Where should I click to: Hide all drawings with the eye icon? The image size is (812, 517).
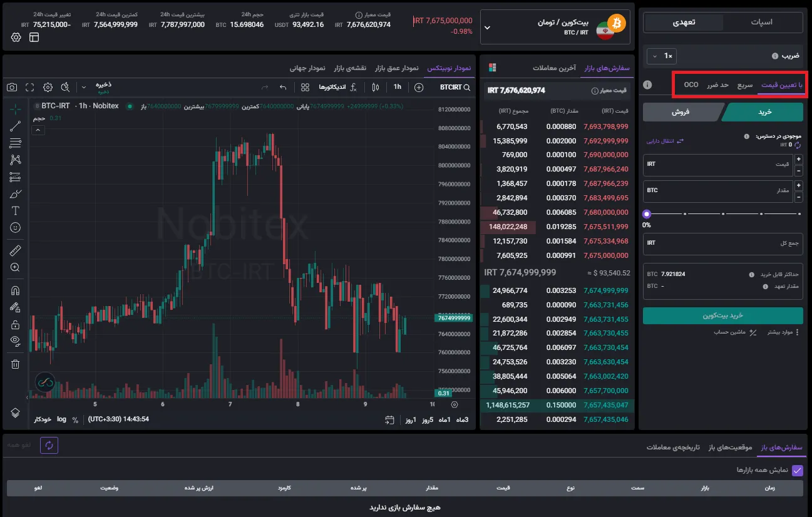click(16, 340)
